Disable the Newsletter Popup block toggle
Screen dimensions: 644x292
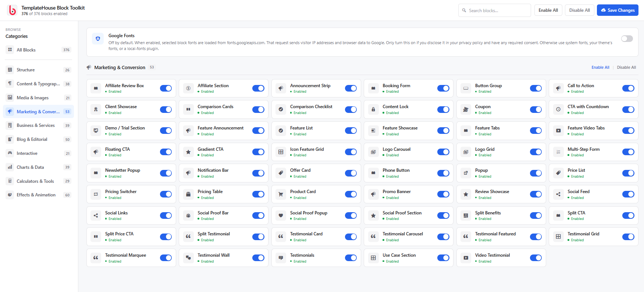[166, 173]
